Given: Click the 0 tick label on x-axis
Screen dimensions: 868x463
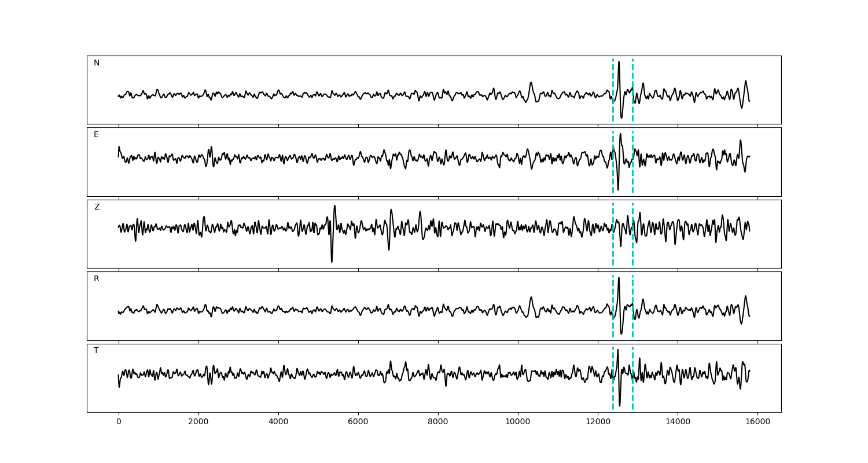Looking at the screenshot, I should pyautogui.click(x=119, y=422).
